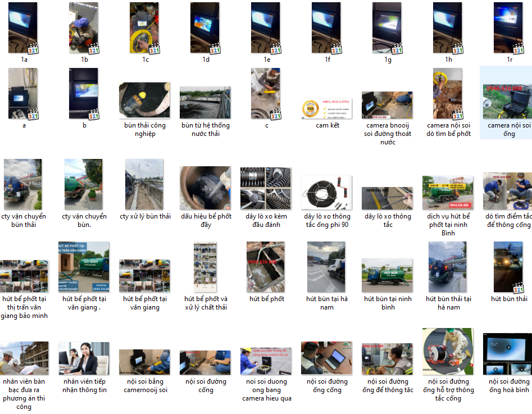Select 'bùn thải công nghiệp' image thumbnail
The height and width of the screenshot is (414, 532).
(x=144, y=101)
